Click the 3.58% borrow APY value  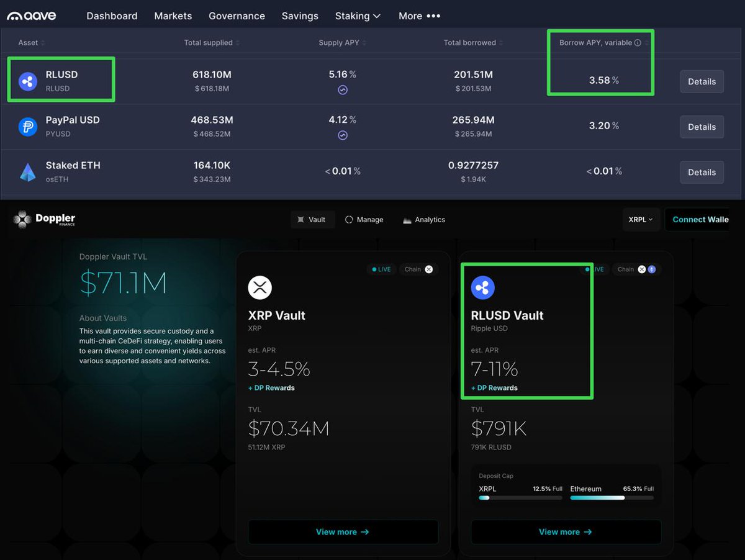[604, 80]
